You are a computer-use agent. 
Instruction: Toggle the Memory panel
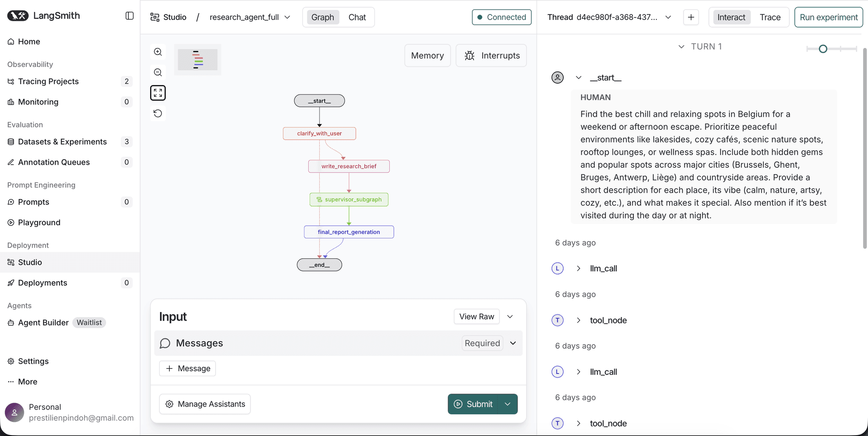(427, 55)
